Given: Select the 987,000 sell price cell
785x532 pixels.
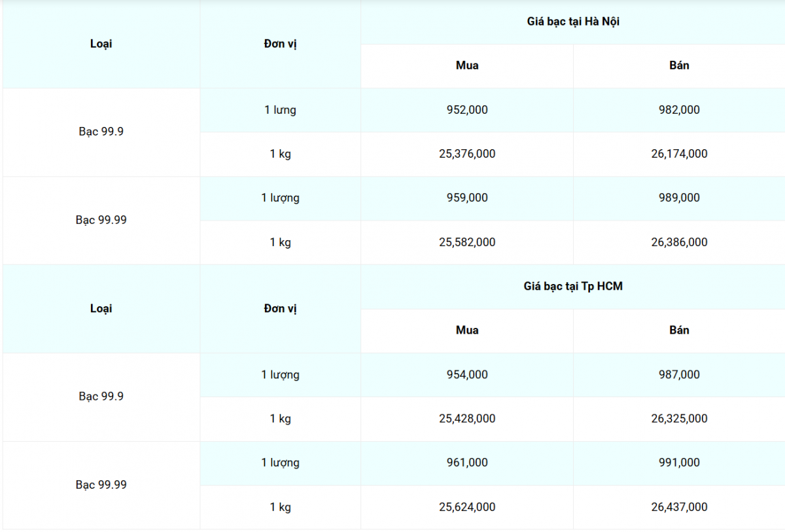Looking at the screenshot, I should tap(679, 374).
